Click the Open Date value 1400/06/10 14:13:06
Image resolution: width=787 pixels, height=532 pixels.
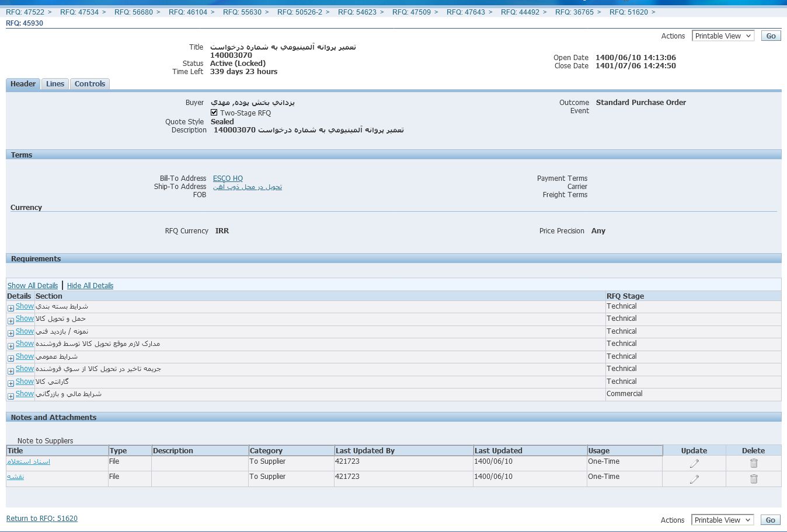(x=636, y=58)
